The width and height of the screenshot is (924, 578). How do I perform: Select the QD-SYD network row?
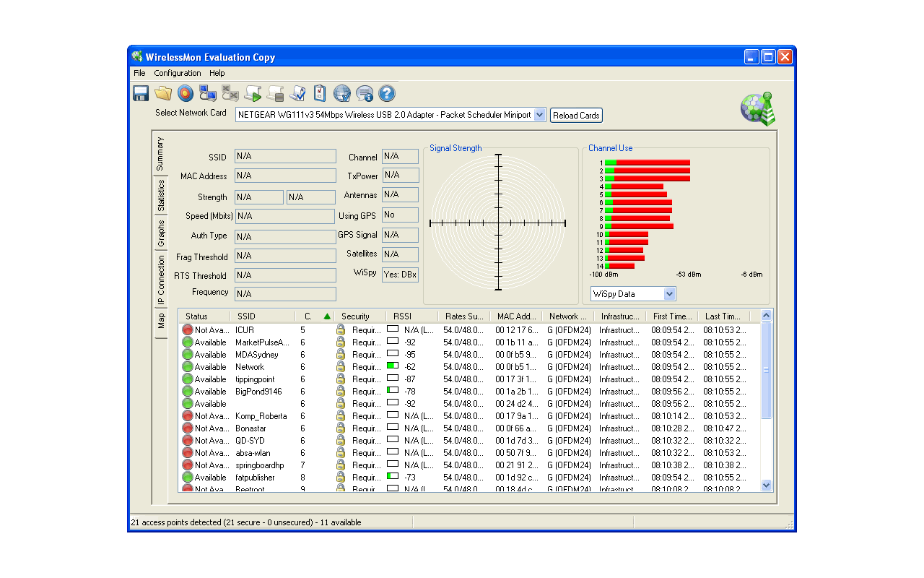click(x=469, y=441)
